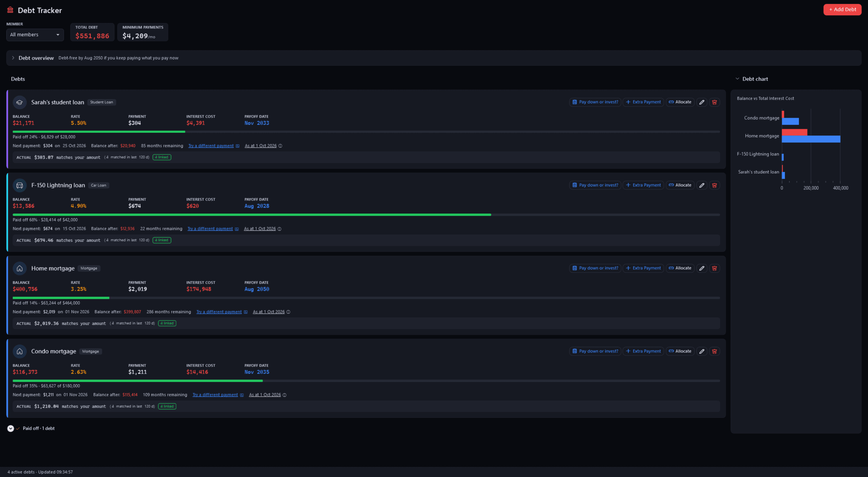
Task: Click Home mortgage blue balance bar in chart
Action: point(811,139)
